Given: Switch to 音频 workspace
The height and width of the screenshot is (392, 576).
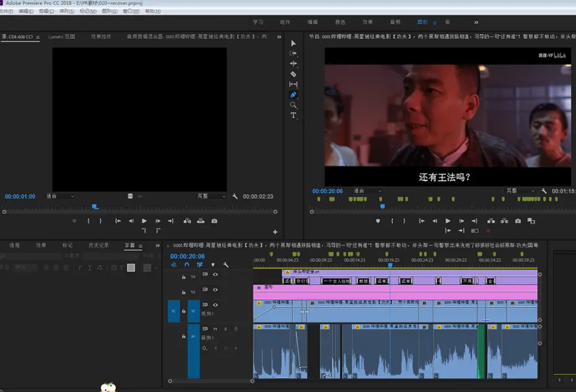Looking at the screenshot, I should pyautogui.click(x=395, y=22).
